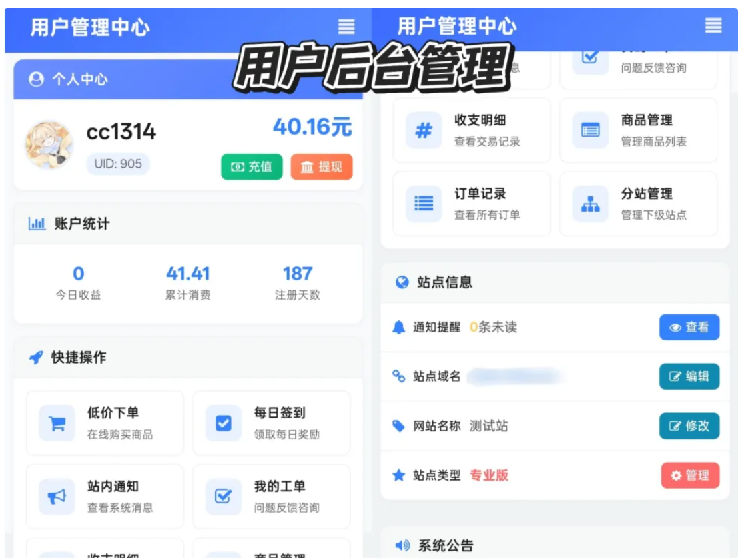Image resolution: width=740 pixels, height=560 pixels.
Task: Click the 累计消费 41.41 statistic
Action: (188, 282)
